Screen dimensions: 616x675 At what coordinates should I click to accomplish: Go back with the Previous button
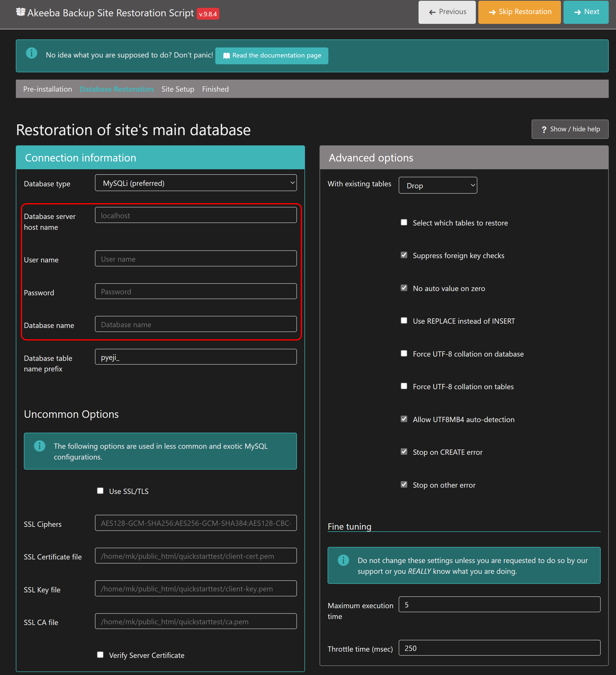[x=447, y=12]
